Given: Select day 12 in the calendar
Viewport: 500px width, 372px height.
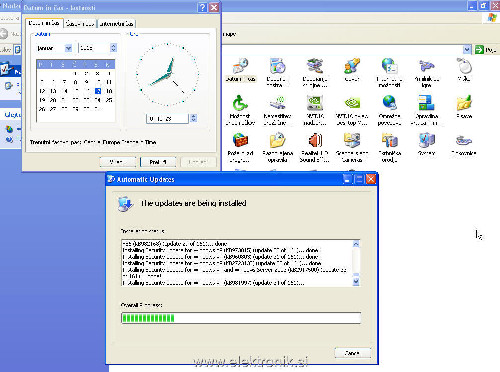Looking at the screenshot, I should point(42,91).
